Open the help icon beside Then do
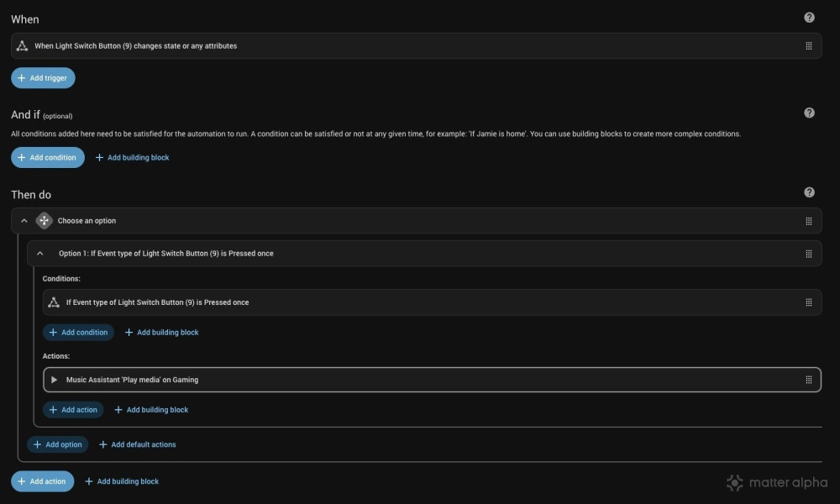This screenshot has height=504, width=840. point(808,192)
